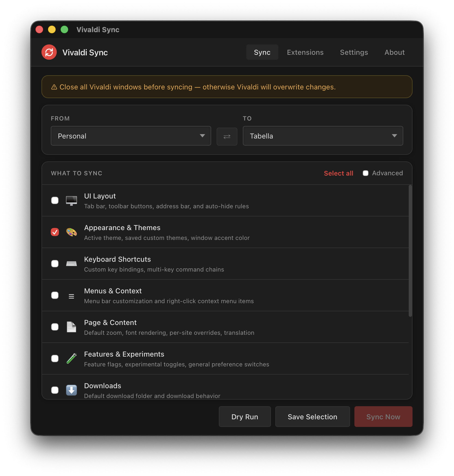Click the Page & Content title

110,323
